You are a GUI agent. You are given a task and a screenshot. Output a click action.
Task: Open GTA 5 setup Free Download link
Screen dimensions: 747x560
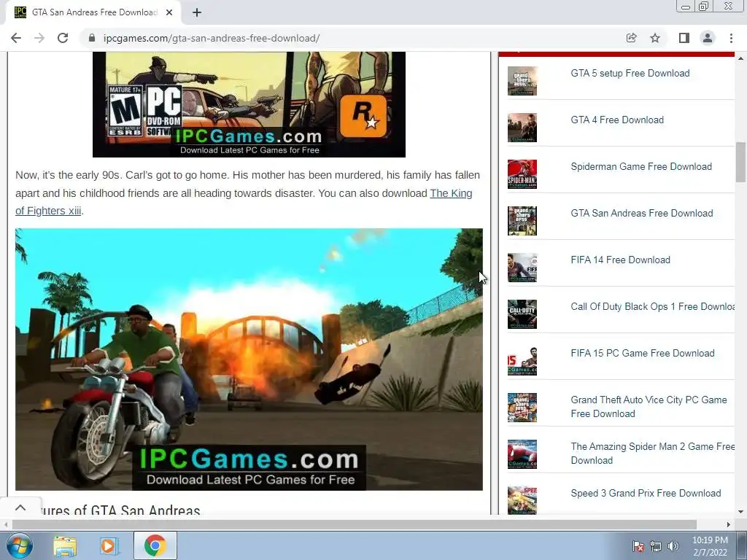coord(630,74)
